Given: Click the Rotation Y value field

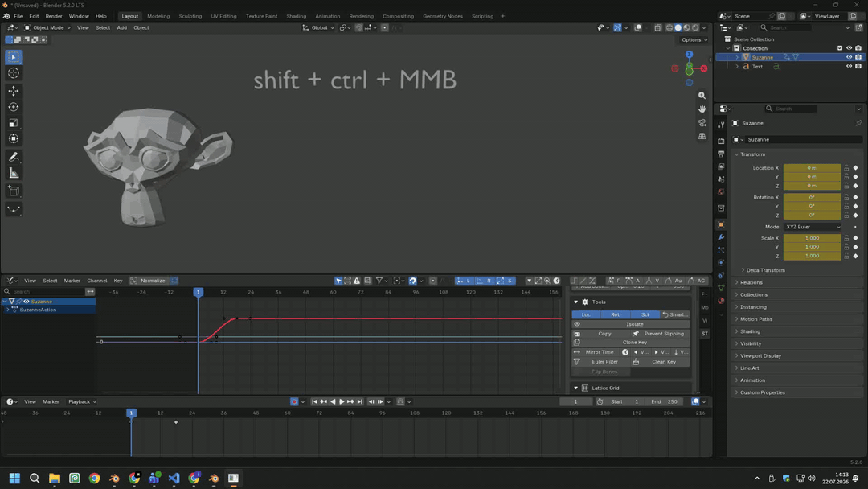Looking at the screenshot, I should click(x=812, y=206).
